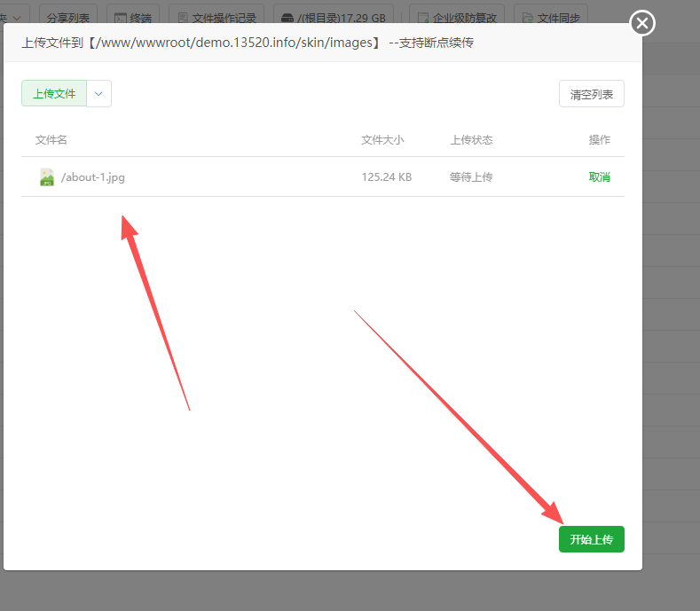Click the 文件大小 column header
Screen dimensions: 700x611
point(382,140)
